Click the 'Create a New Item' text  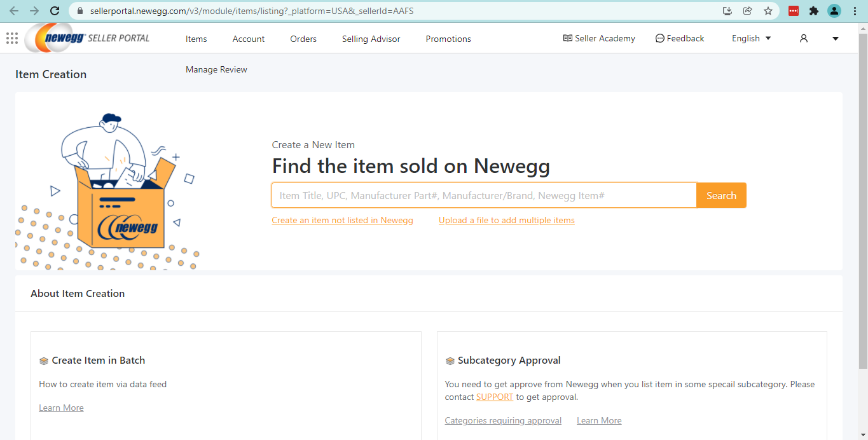(x=313, y=145)
